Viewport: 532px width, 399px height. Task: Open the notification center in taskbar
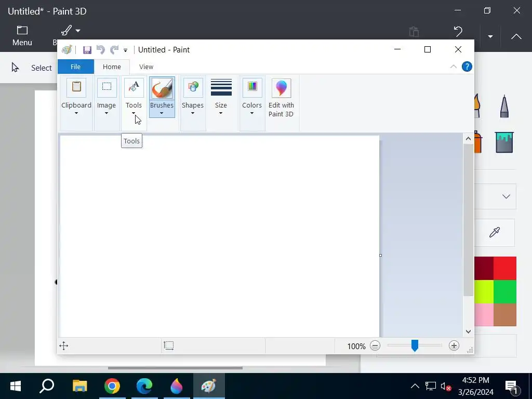(512, 387)
